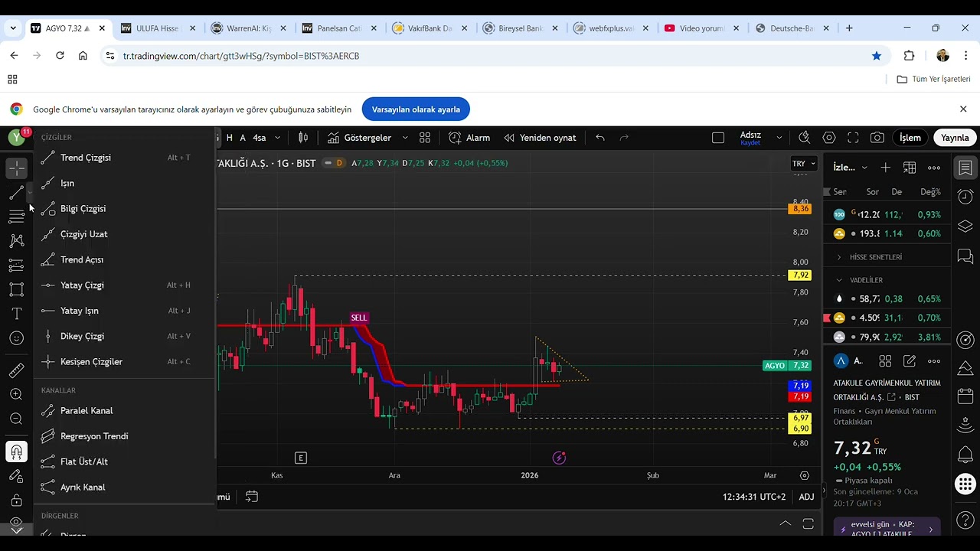This screenshot has width=980, height=551.
Task: Start Yeniden oynat bar replay
Action: pyautogui.click(x=540, y=138)
